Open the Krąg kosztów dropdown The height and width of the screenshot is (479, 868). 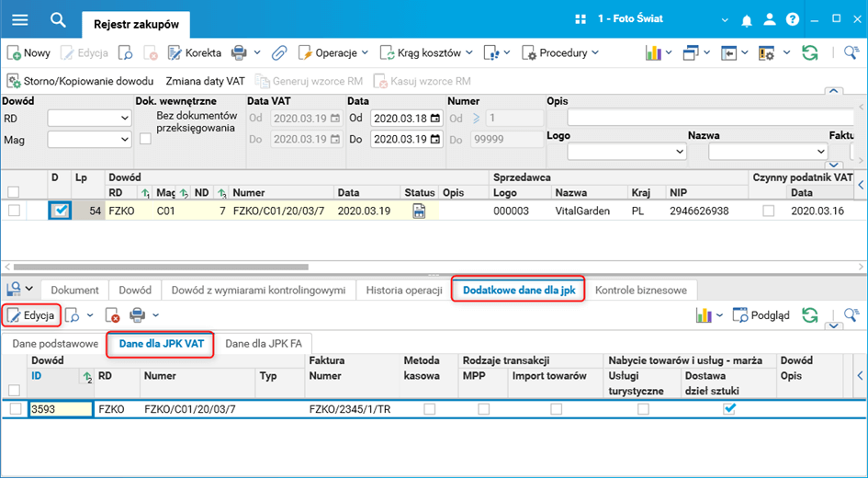(426, 53)
